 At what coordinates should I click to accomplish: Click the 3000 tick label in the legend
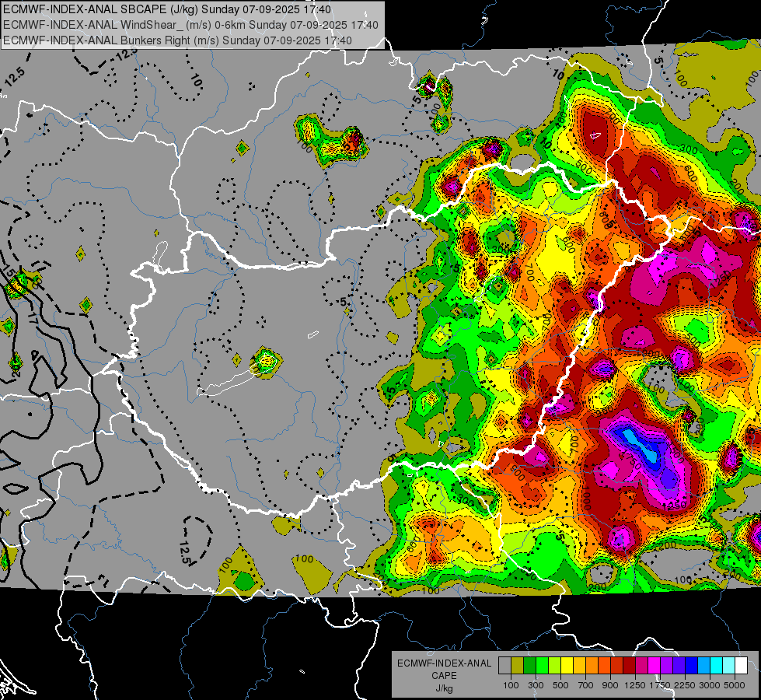click(710, 685)
